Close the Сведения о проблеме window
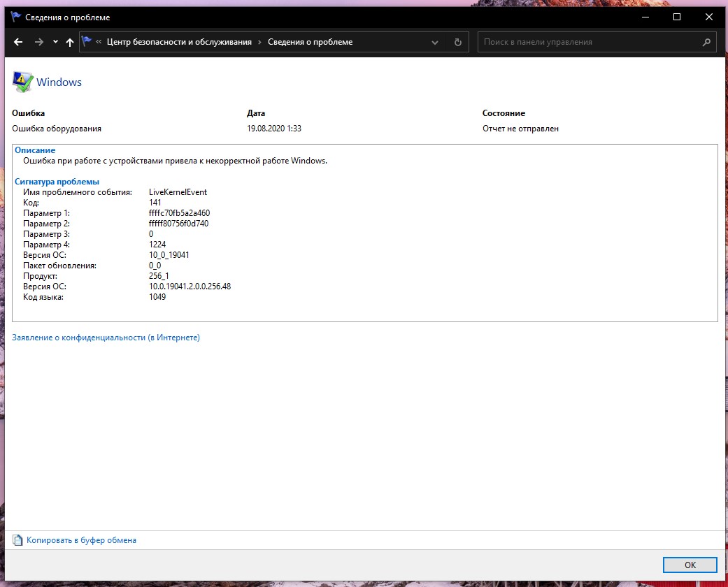The height and width of the screenshot is (587, 728). click(708, 17)
